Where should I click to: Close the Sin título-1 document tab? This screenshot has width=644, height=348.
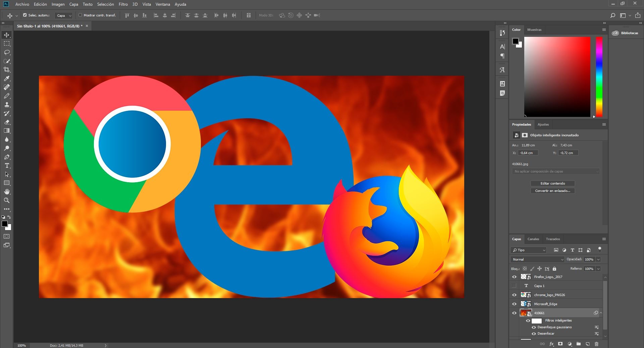point(87,26)
